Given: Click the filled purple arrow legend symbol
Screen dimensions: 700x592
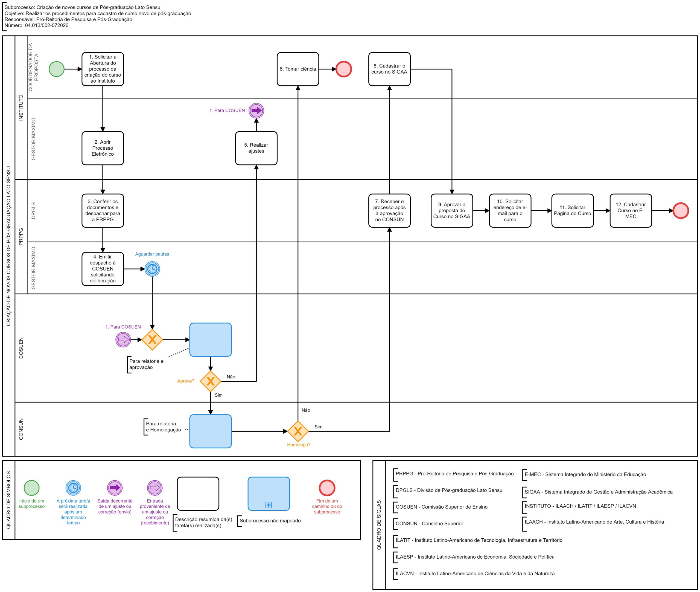Looking at the screenshot, I should click(x=115, y=488).
